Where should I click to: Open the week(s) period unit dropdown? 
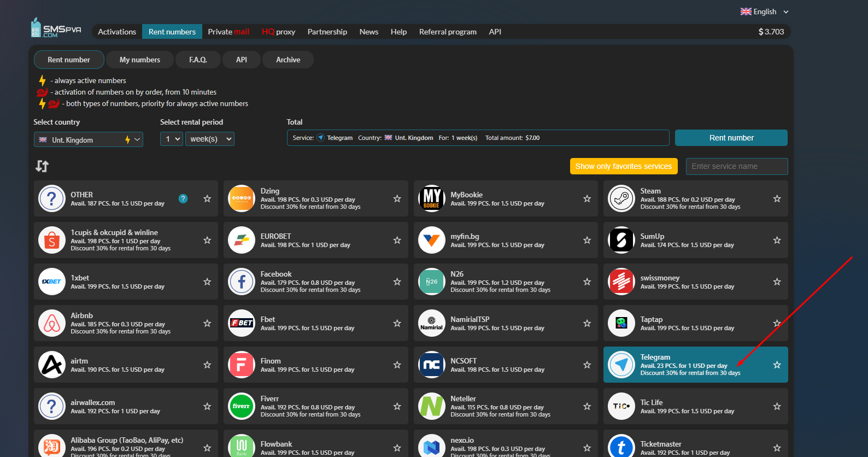210,139
